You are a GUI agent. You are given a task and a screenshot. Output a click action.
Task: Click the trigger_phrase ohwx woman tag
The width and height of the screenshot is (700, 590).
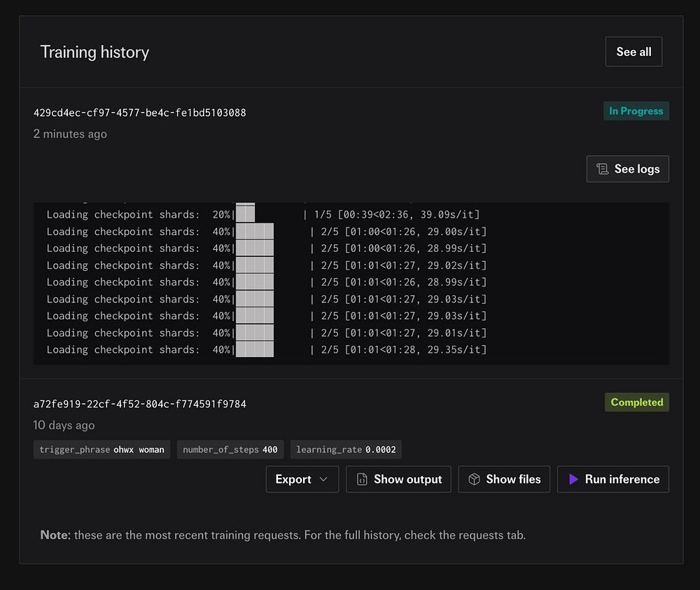[101, 449]
